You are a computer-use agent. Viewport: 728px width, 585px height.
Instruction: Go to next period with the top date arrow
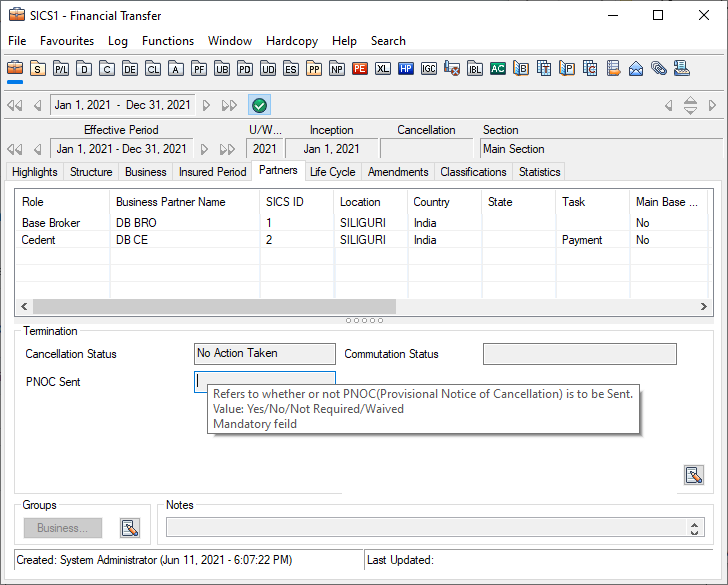coord(207,105)
